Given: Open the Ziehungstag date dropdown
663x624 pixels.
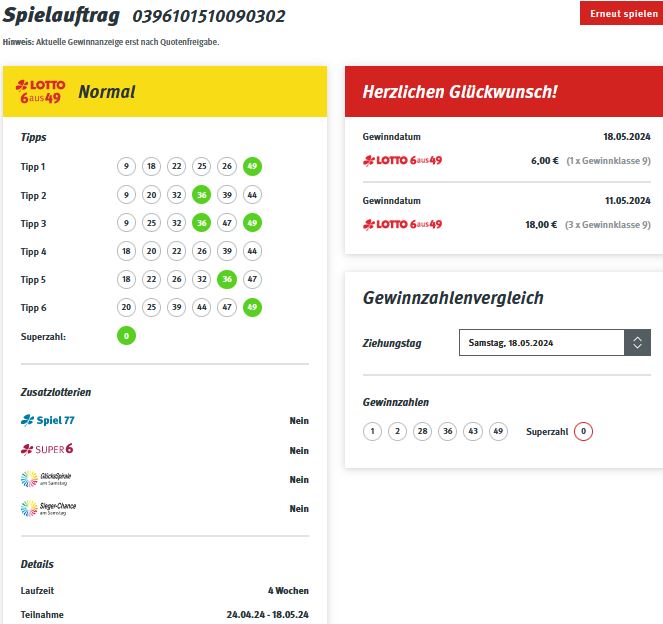Looking at the screenshot, I should [x=554, y=342].
